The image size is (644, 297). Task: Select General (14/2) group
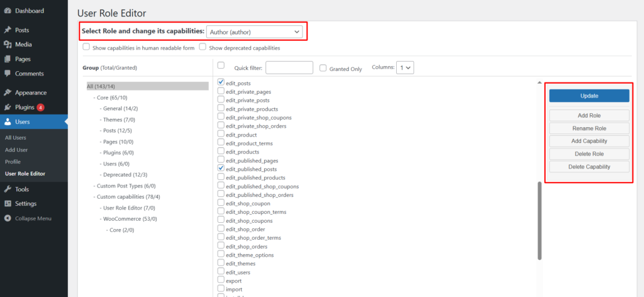(119, 108)
